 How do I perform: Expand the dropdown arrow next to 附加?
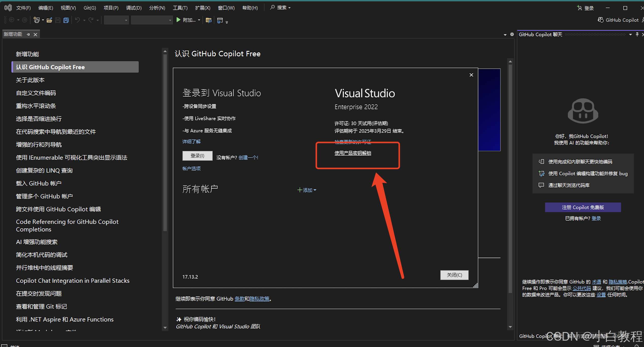[x=199, y=20]
